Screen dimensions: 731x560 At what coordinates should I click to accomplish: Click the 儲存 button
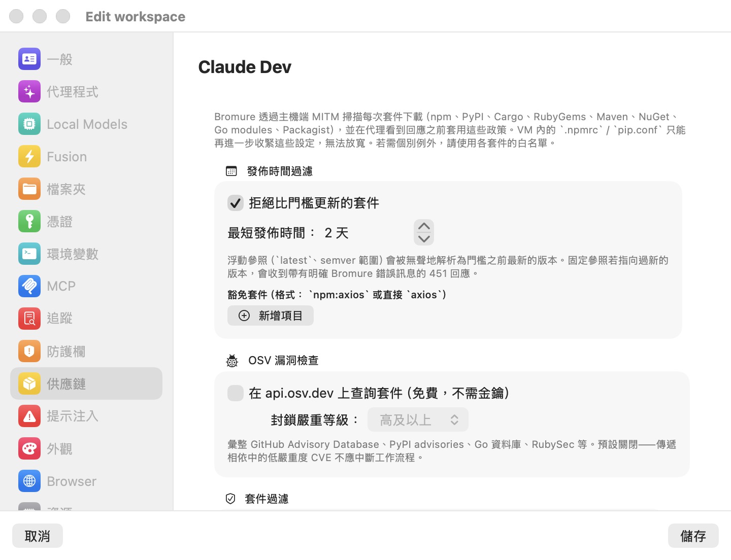(x=693, y=536)
